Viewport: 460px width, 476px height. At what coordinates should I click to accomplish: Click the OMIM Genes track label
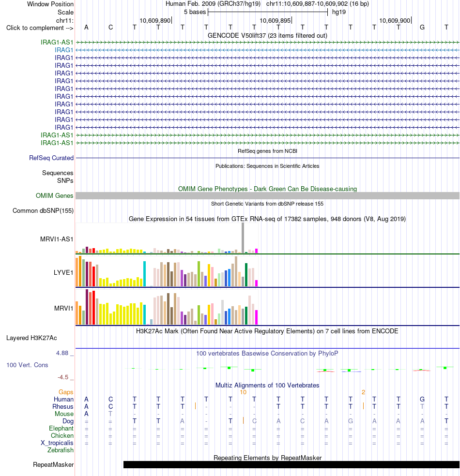[x=54, y=195]
